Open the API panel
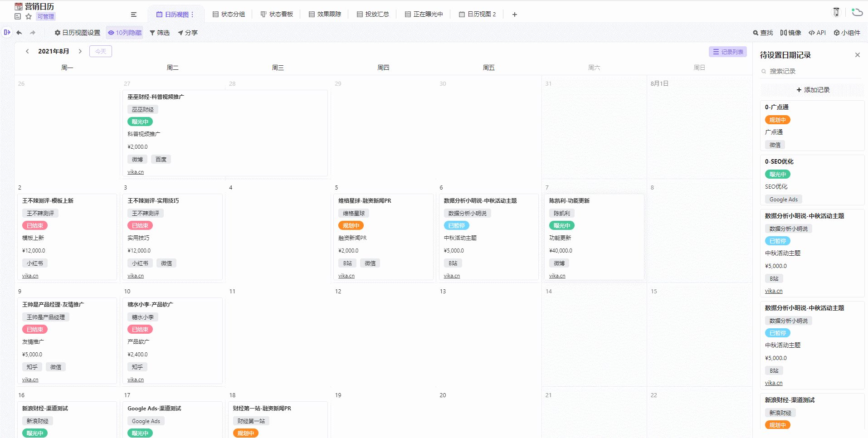868x438 pixels. pyautogui.click(x=817, y=33)
